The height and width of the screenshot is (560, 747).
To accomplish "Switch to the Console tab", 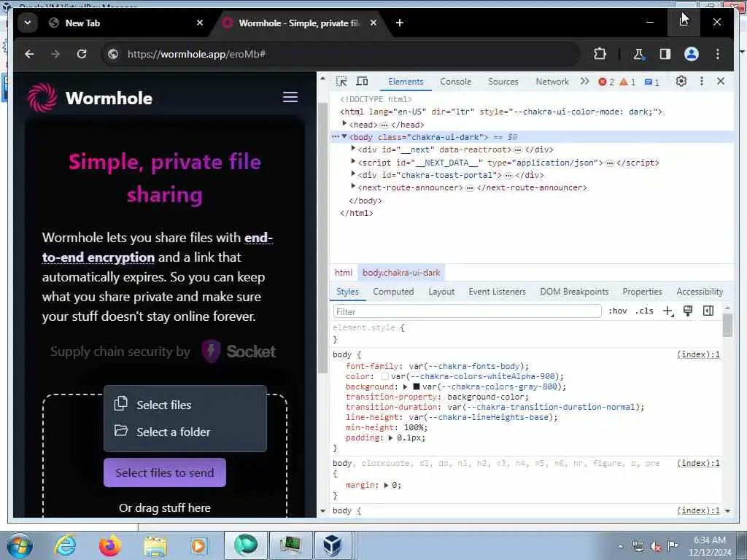I will [x=455, y=82].
